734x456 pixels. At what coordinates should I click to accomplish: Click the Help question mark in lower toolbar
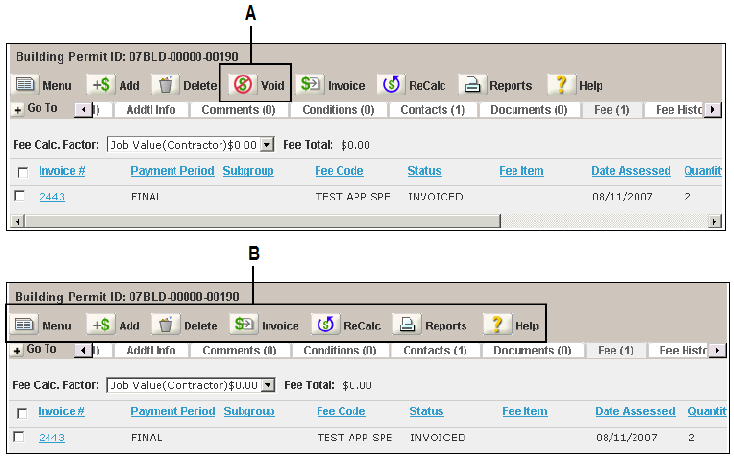[497, 324]
